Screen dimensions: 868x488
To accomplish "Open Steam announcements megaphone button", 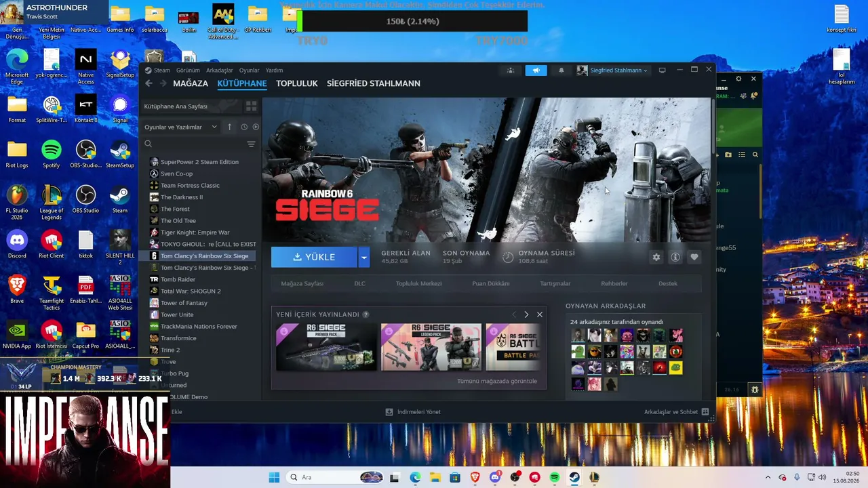I will (x=536, y=70).
